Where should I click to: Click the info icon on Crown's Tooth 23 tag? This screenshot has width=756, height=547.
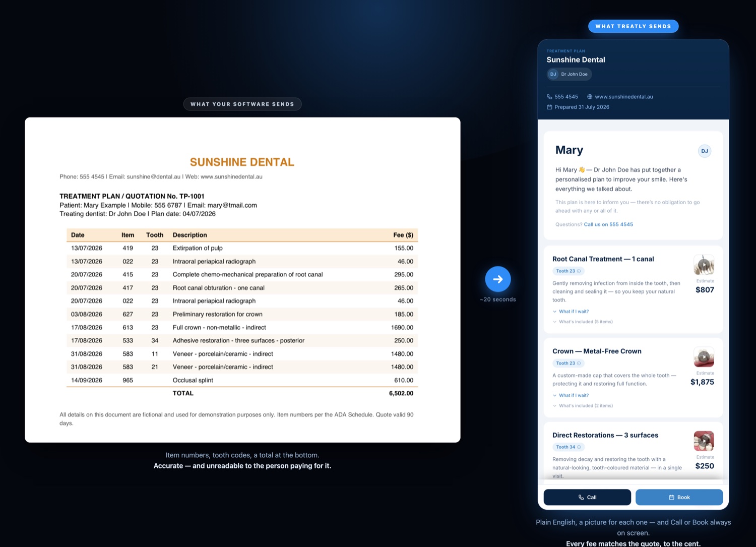579,363
